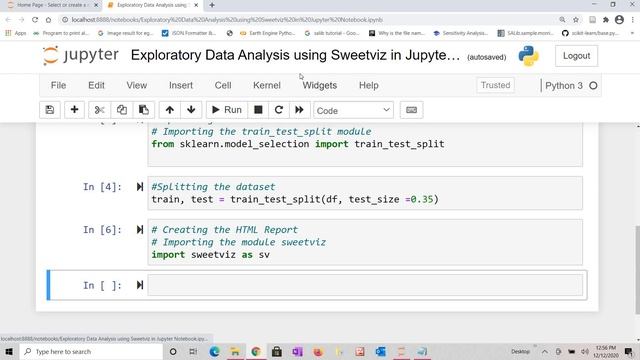Open Chrome's three-dot menu

(x=633, y=20)
